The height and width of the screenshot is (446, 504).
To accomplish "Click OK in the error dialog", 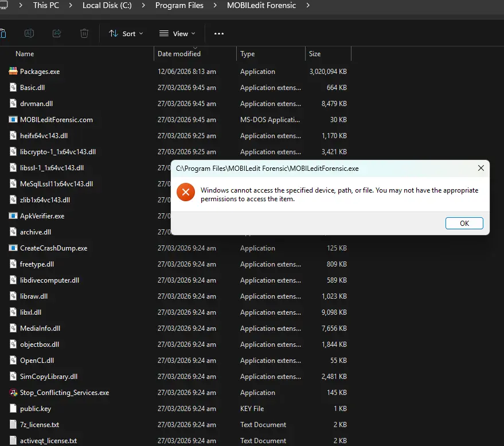I will [464, 224].
